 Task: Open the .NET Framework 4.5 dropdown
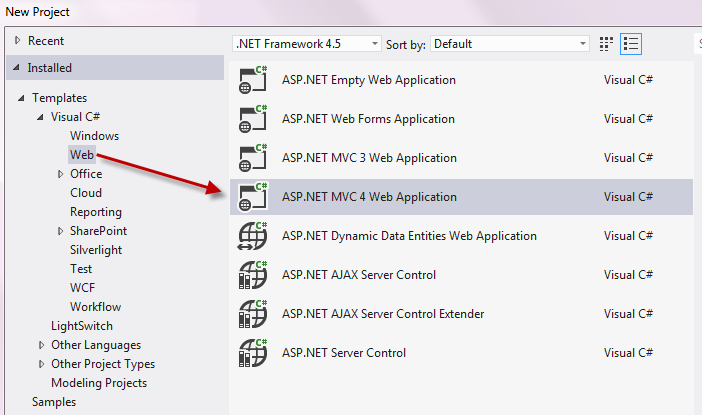[x=307, y=44]
